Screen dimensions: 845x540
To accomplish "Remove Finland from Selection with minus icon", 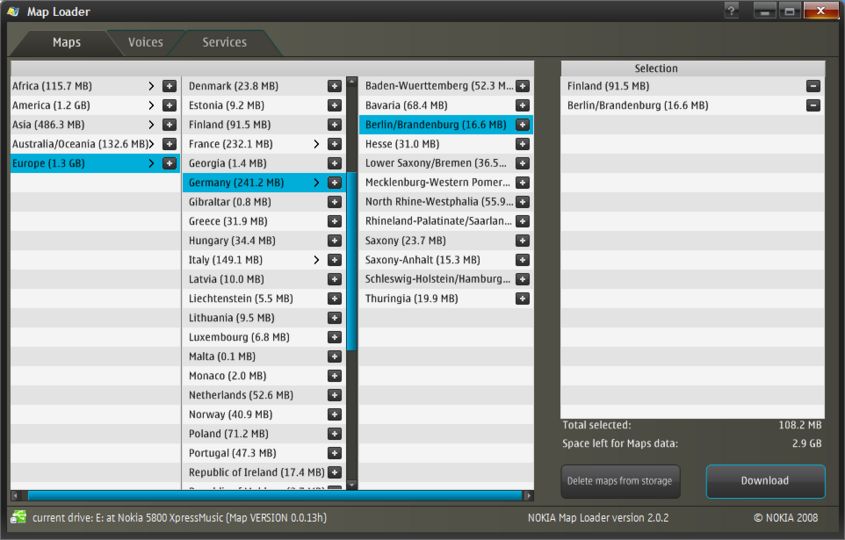I will pyautogui.click(x=813, y=86).
